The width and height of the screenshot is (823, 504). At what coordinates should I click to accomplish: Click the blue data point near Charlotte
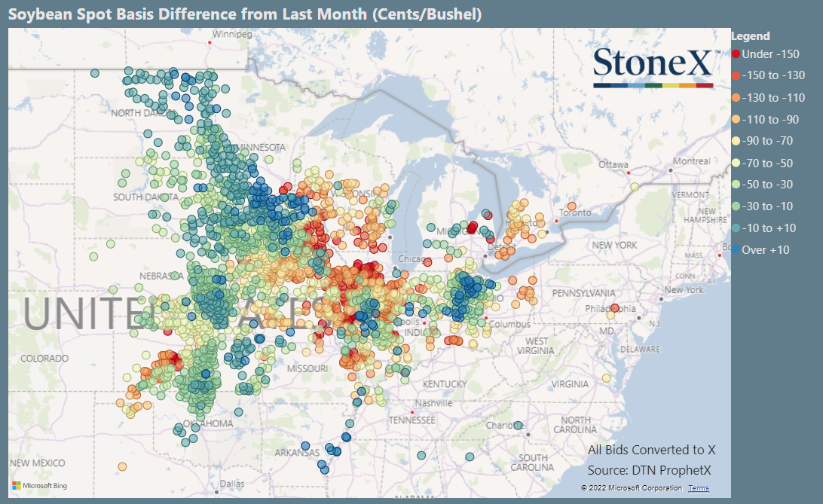pos(518,426)
